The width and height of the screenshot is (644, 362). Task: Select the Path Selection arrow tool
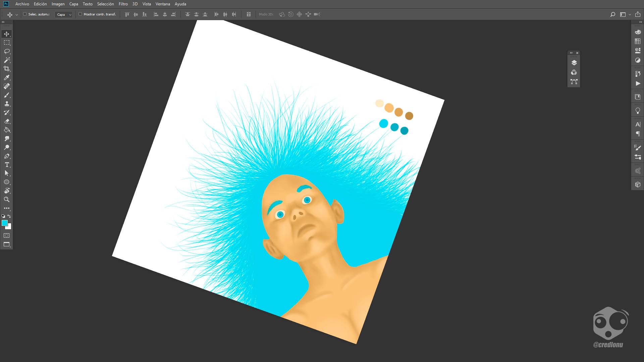7,173
